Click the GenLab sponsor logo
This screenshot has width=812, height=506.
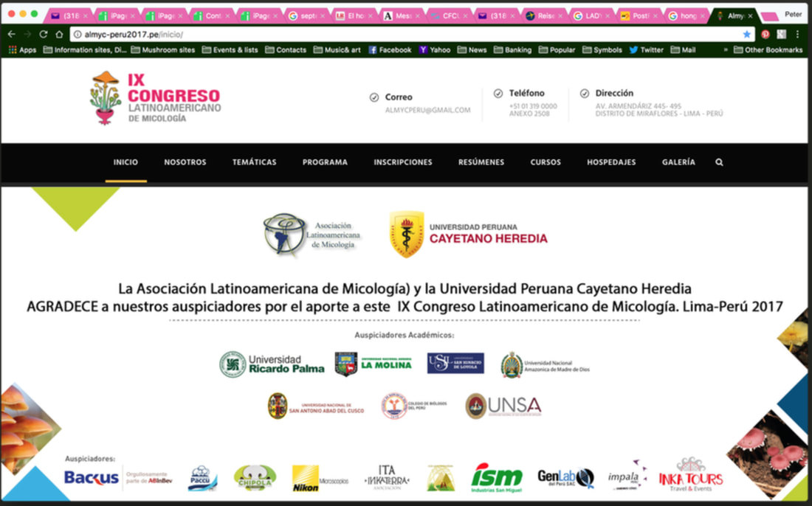(565, 477)
